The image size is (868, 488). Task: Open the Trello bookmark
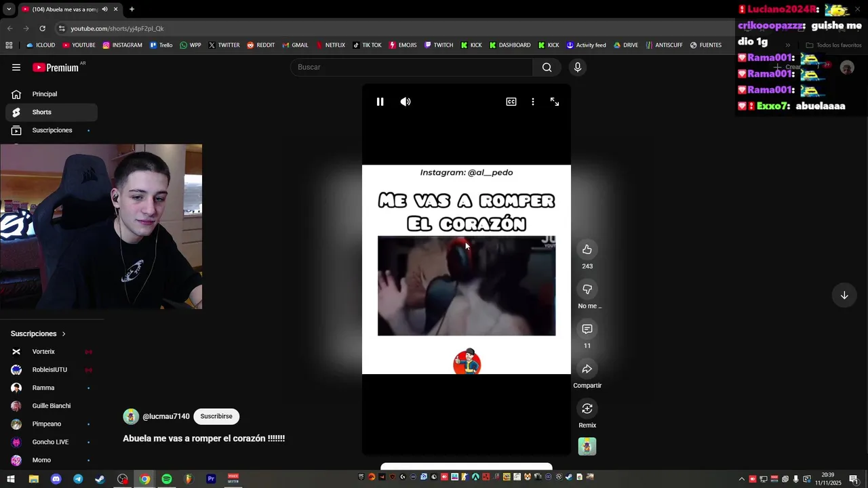click(161, 45)
